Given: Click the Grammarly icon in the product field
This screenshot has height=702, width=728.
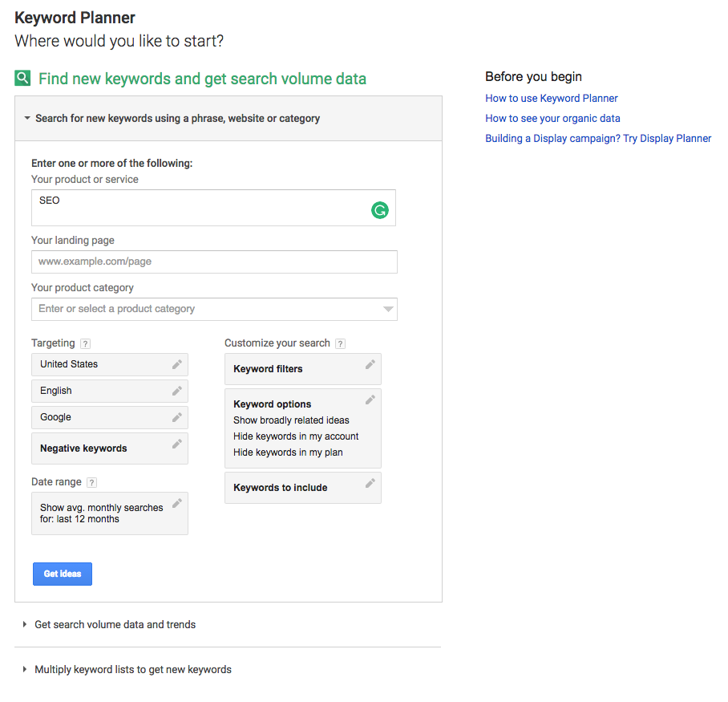Looking at the screenshot, I should tap(380, 209).
